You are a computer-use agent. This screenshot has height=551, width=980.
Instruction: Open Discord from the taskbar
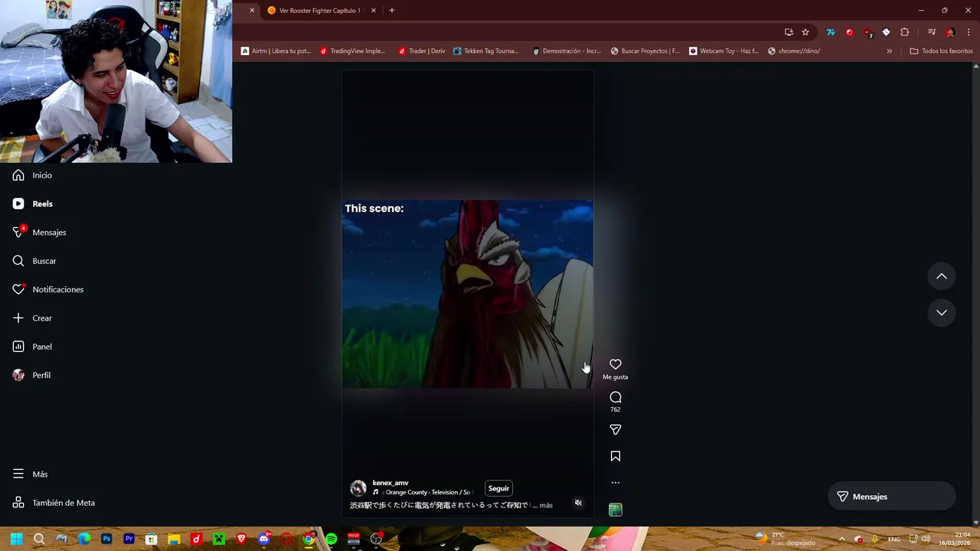pyautogui.click(x=264, y=539)
